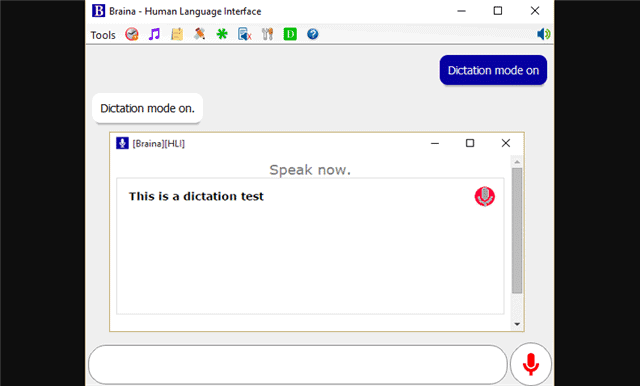The height and width of the screenshot is (386, 640).
Task: Open the alarm clock reminder tool
Action: pyautogui.click(x=131, y=34)
